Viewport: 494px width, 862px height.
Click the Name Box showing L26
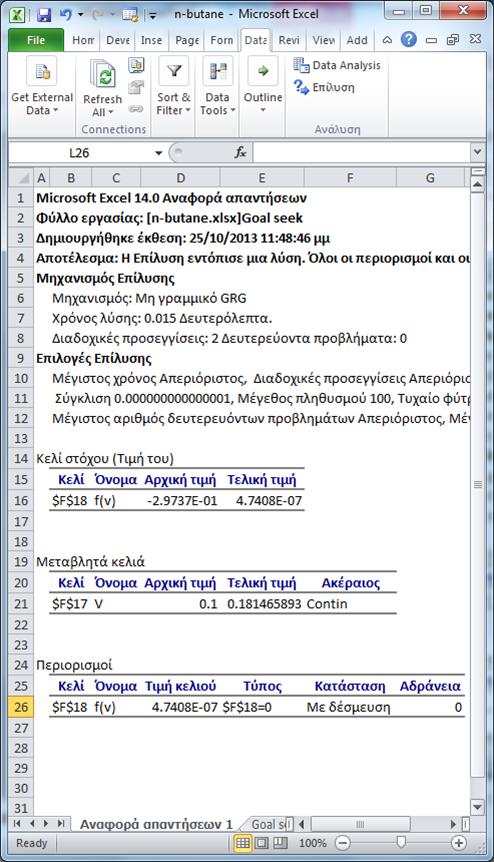(79, 153)
